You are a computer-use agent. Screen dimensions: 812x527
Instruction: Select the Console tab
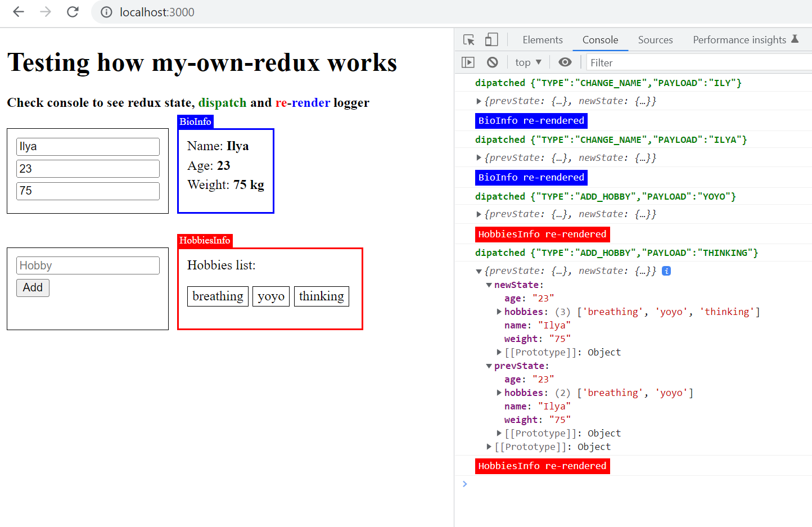600,40
